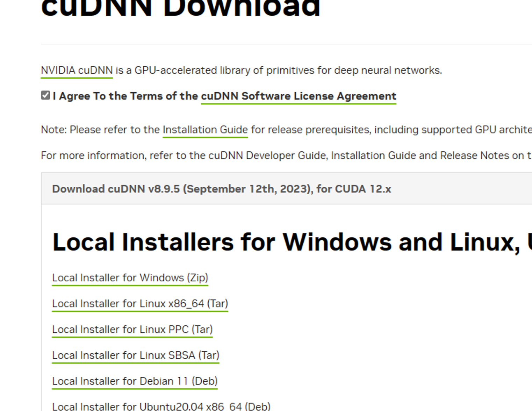The height and width of the screenshot is (411, 532).
Task: Download Local Installer for Linux x86_64 (Tar)
Action: tap(140, 304)
